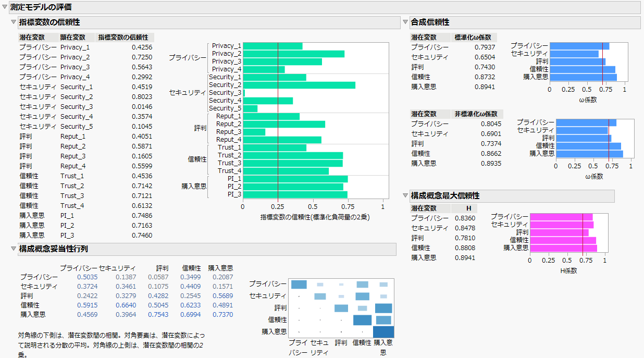Image resolution: width=644 pixels, height=358 pixels.
Task: Click the PI_2 bar in the reliability chart
Action: click(x=293, y=187)
